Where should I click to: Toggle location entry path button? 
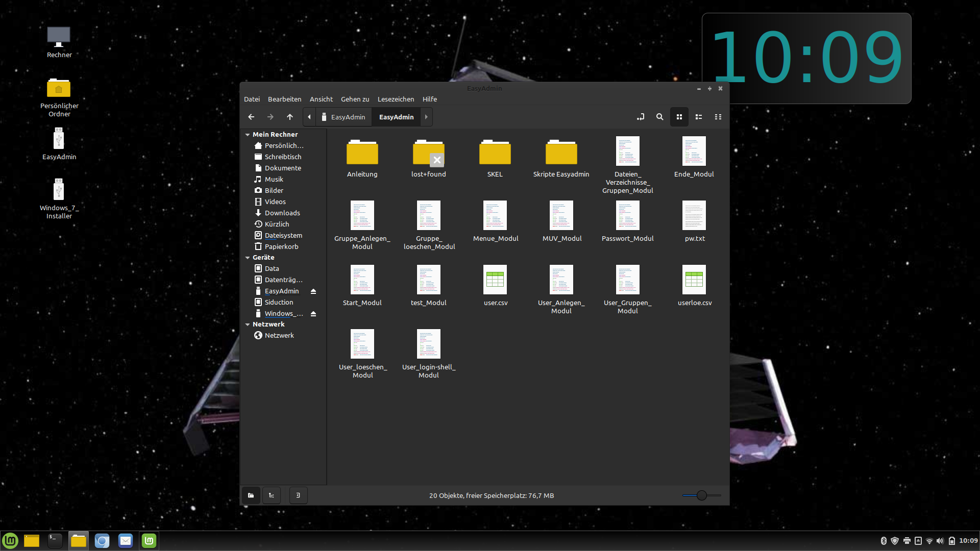640,117
